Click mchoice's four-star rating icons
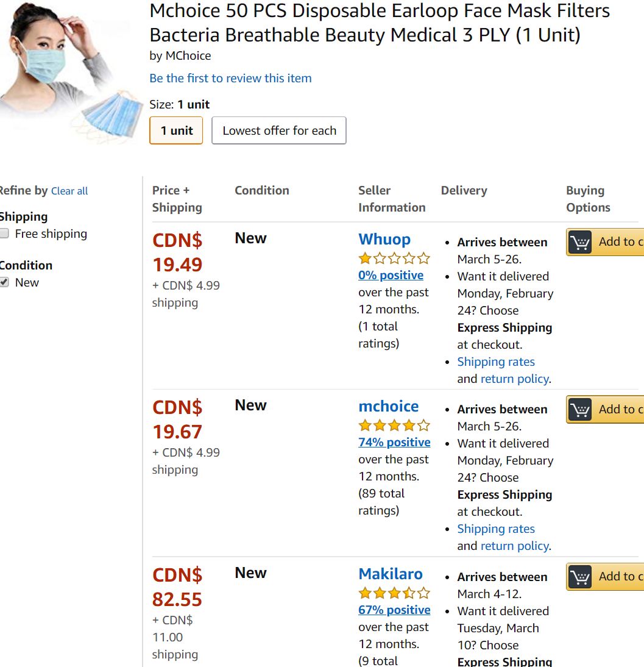 pyautogui.click(x=394, y=425)
